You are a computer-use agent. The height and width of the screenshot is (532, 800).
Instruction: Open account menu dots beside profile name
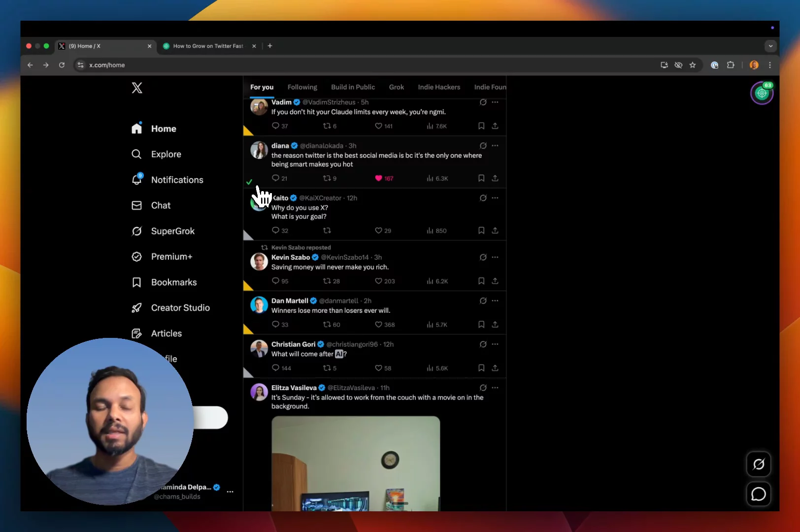(x=230, y=492)
